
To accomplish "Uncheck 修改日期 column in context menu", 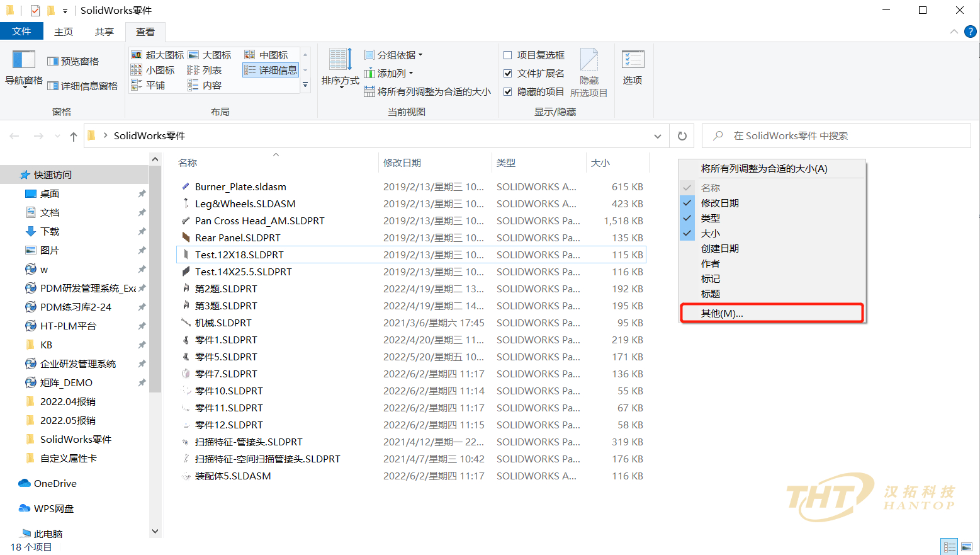I will click(x=772, y=203).
